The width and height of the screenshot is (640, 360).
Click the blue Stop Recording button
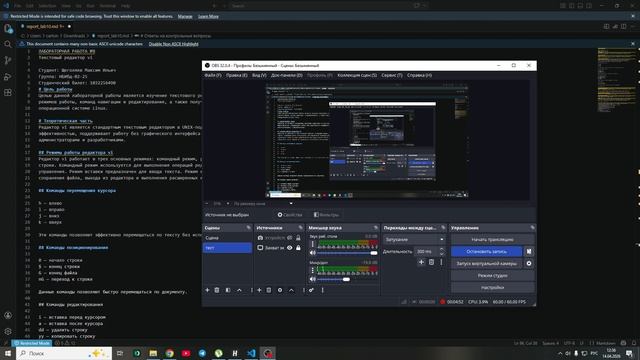tap(487, 251)
